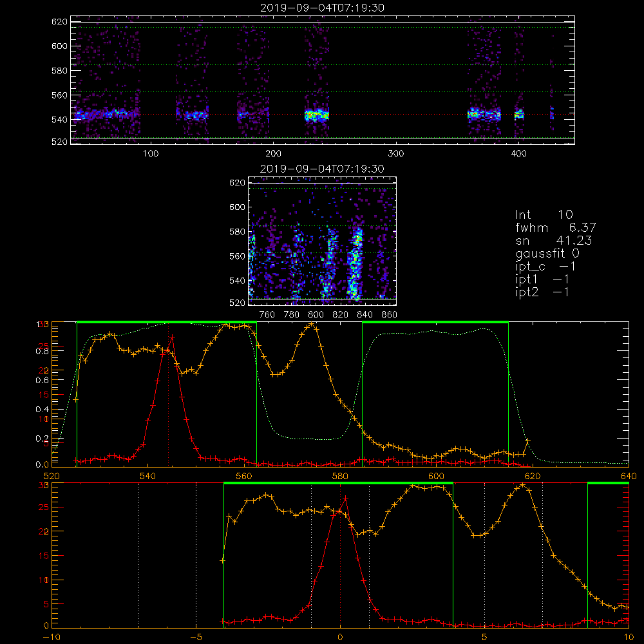Click the bright vertical streak near 835 in middle image

click(355, 263)
